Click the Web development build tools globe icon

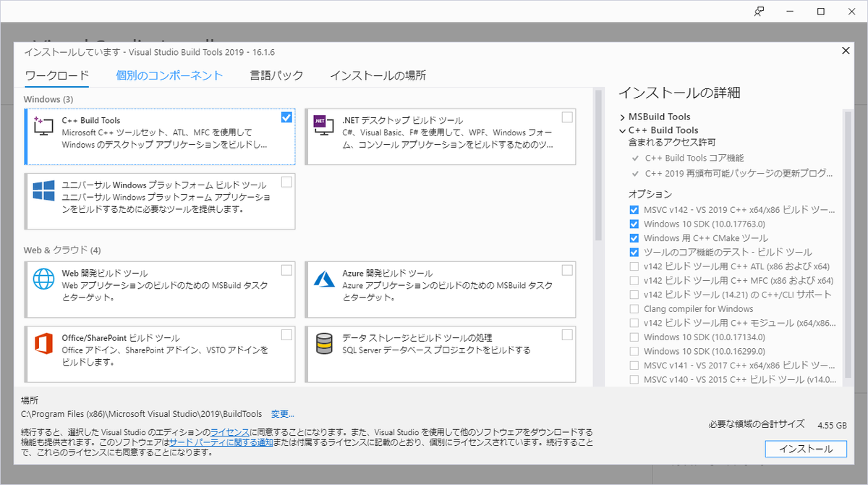[44, 279]
